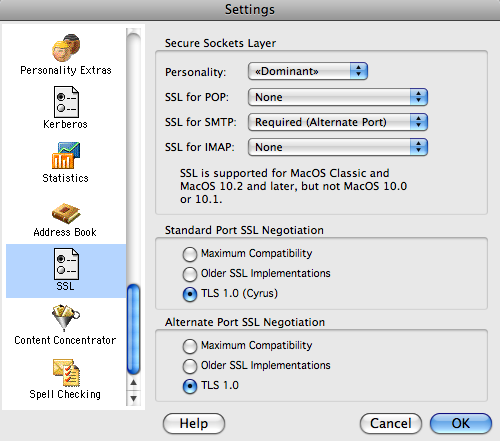Choose Older SSL Implementations under Alternate Port

point(190,366)
